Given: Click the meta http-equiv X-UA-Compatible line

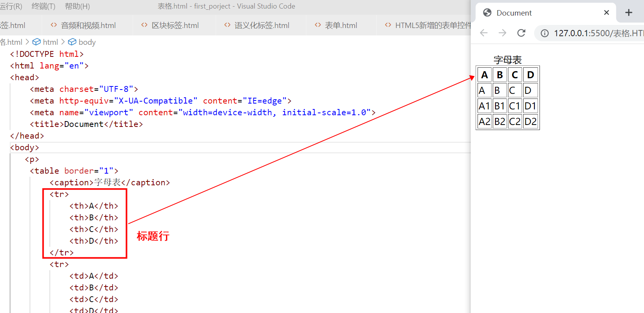Looking at the screenshot, I should coord(161,101).
